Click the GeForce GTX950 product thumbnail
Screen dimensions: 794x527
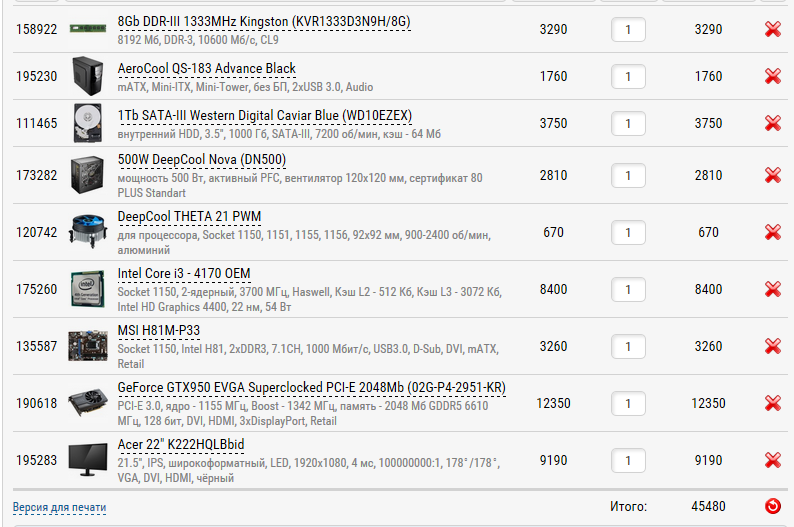point(88,403)
